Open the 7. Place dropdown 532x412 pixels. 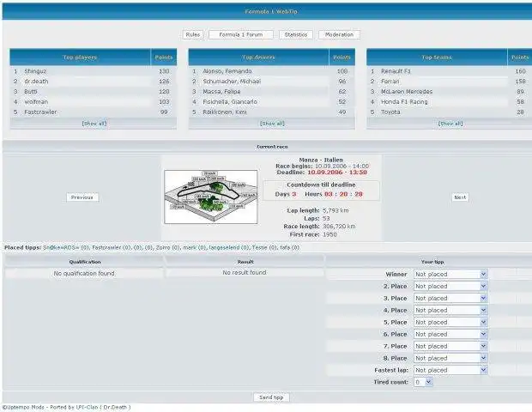450,346
